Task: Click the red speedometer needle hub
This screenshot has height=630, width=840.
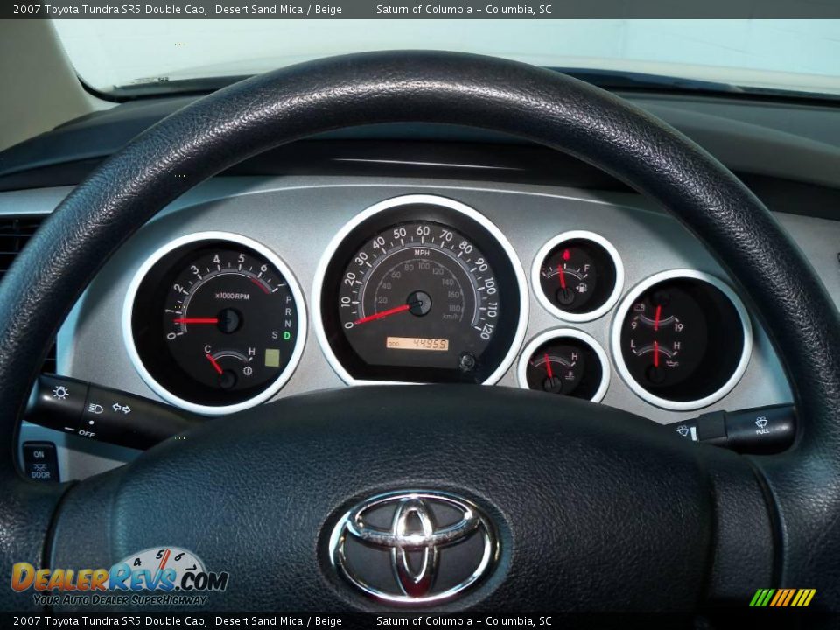Action: coord(418,304)
